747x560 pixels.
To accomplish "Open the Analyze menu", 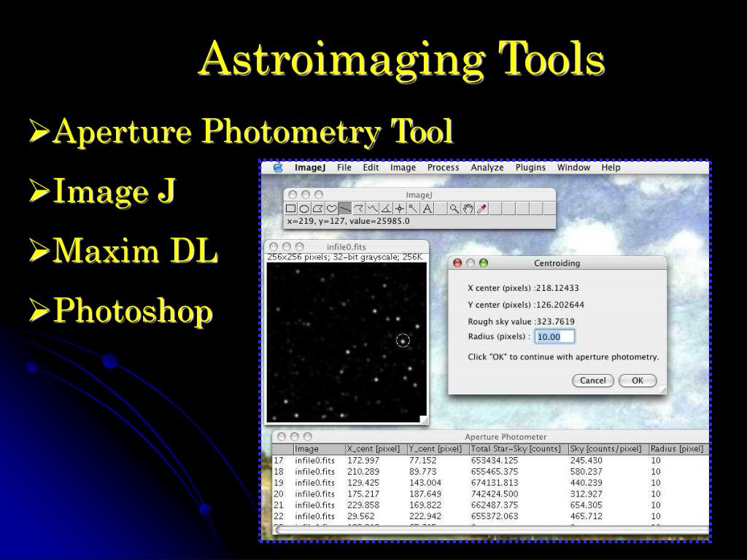I will click(x=487, y=168).
